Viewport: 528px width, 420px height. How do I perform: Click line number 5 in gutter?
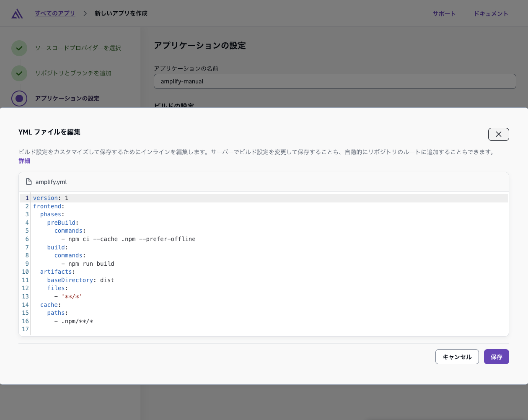click(27, 231)
